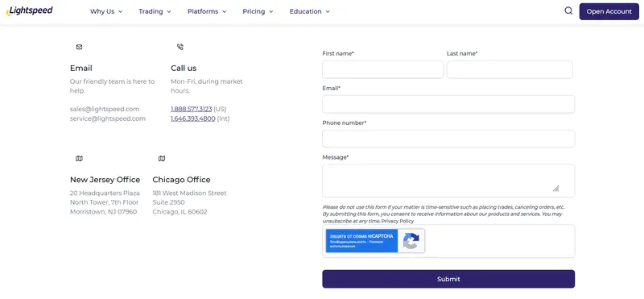This screenshot has width=644, height=299.
Task: Click the reCAPTCHA logo badge
Action: [x=411, y=241]
